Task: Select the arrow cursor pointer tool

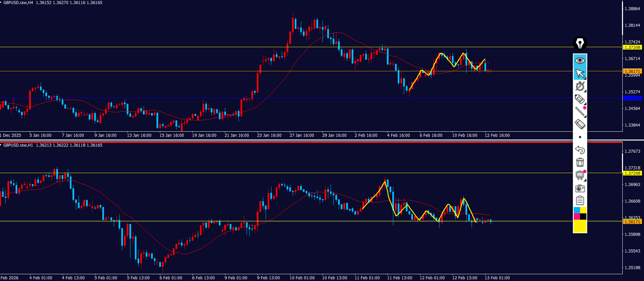Action: tap(580, 73)
